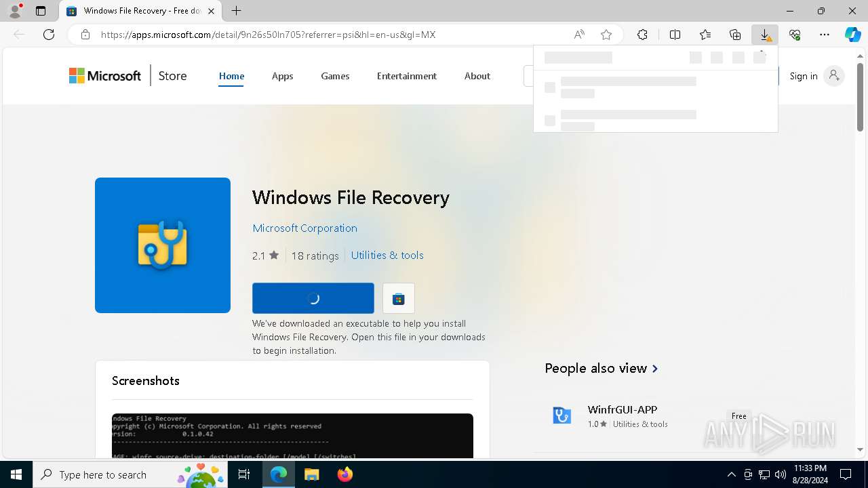Open the Store link in header
The width and height of the screenshot is (868, 488).
[x=172, y=76]
